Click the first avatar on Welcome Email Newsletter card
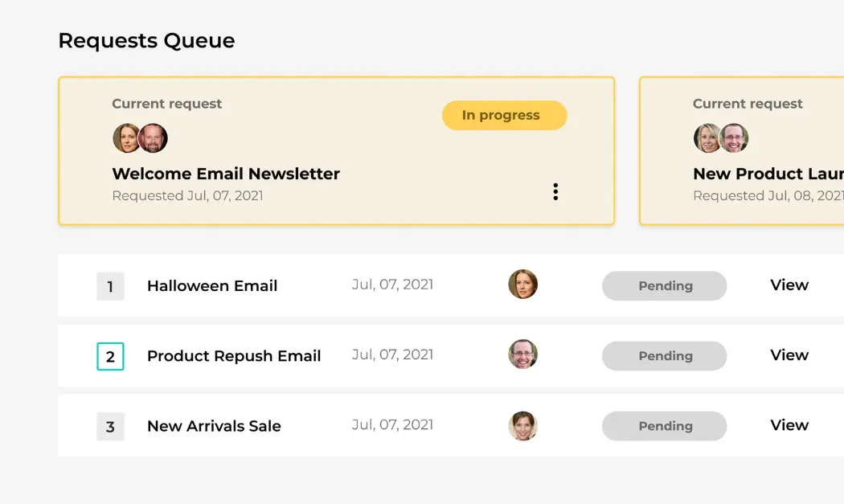The height and width of the screenshot is (504, 844). (x=126, y=138)
